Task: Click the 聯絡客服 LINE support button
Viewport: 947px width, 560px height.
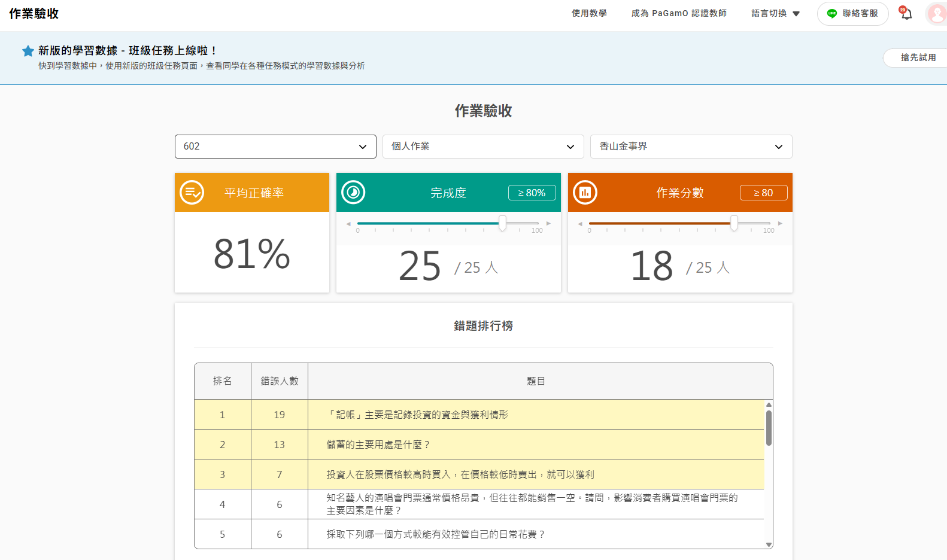Action: (x=852, y=13)
